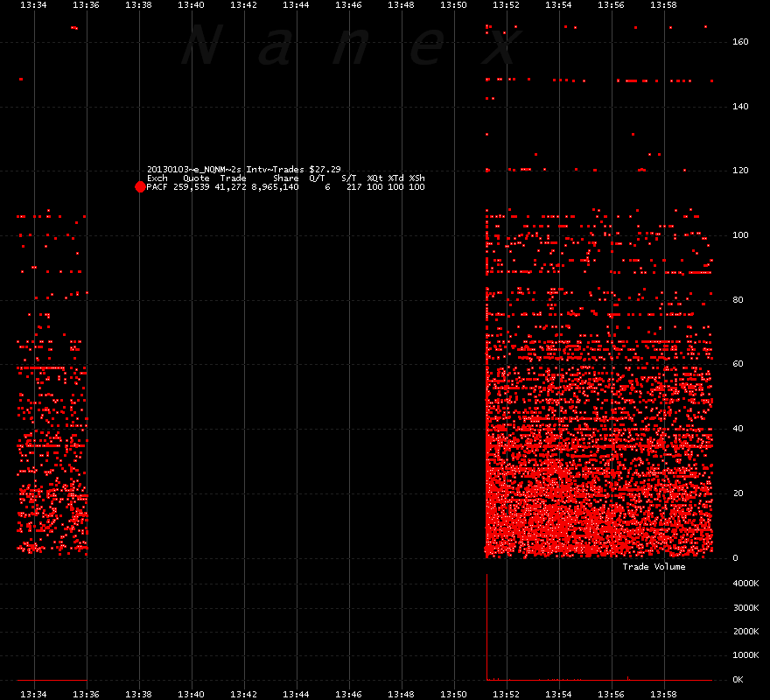Click the Q/T value '6' in legend

tap(327, 187)
